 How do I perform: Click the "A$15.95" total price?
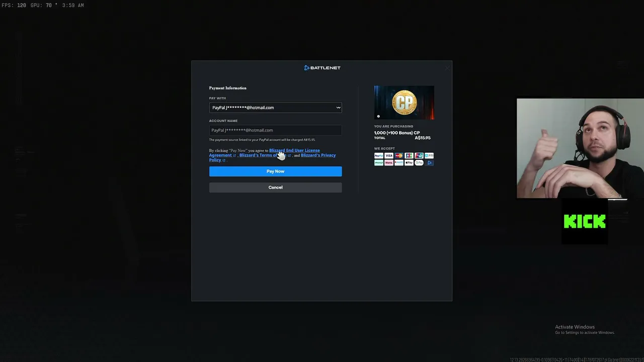click(x=423, y=138)
